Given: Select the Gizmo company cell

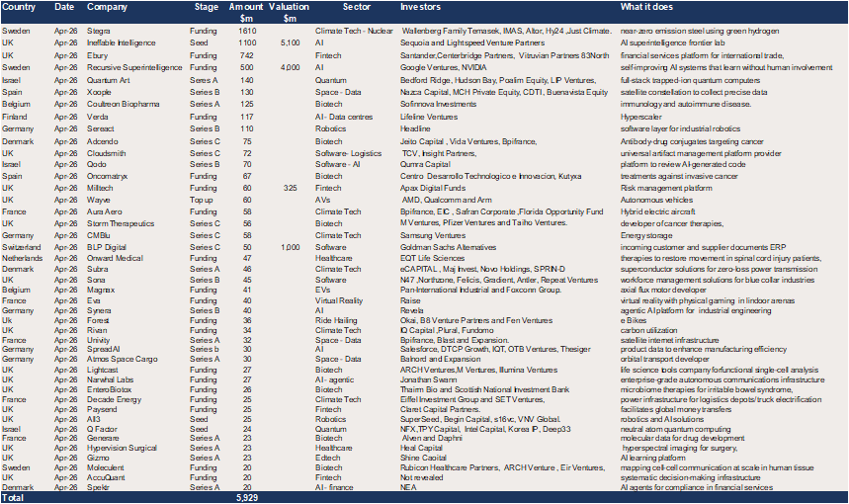Looking at the screenshot, I should pos(99,458).
